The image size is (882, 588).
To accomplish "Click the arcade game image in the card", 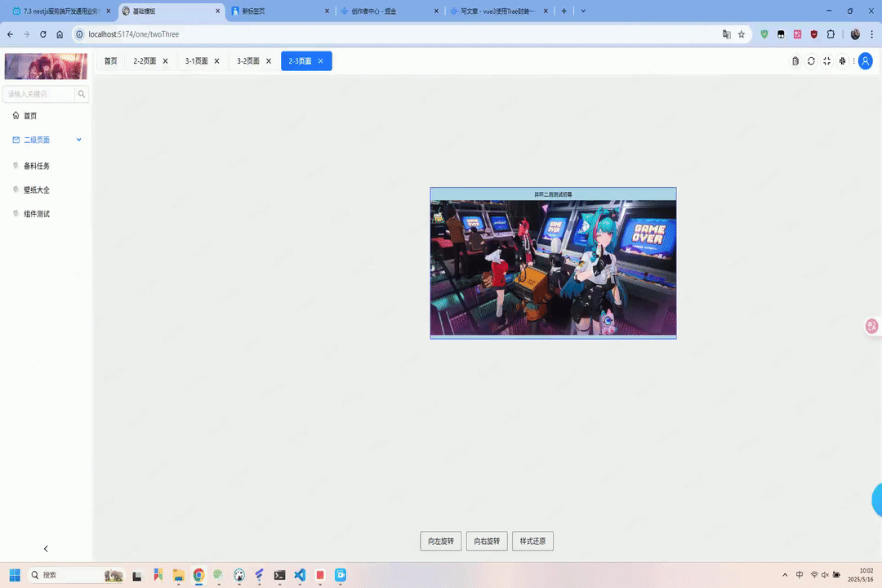I will [554, 268].
